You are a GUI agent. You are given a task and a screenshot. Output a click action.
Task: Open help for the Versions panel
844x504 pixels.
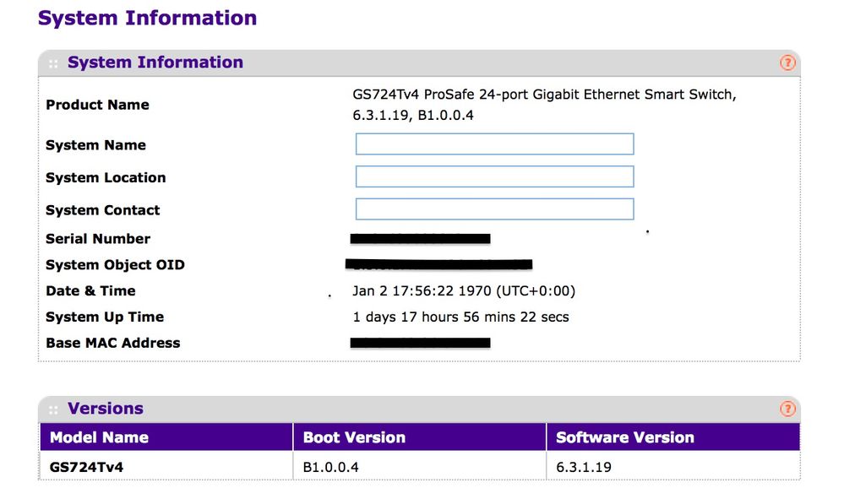(x=787, y=409)
